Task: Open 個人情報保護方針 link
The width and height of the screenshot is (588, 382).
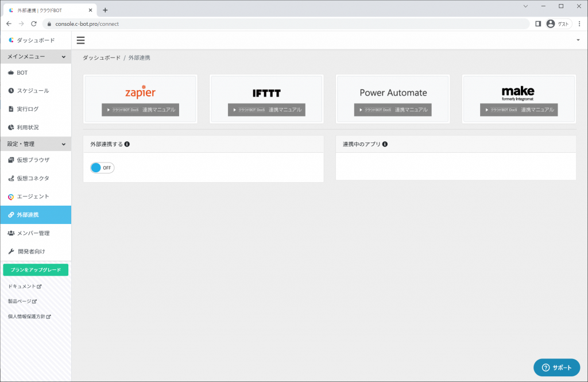Action: 29,317
